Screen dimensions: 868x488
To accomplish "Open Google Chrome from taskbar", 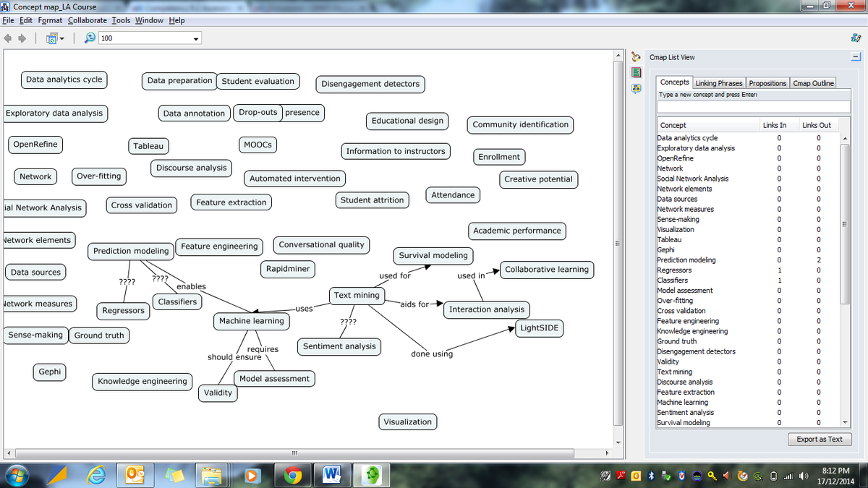I will coord(292,475).
